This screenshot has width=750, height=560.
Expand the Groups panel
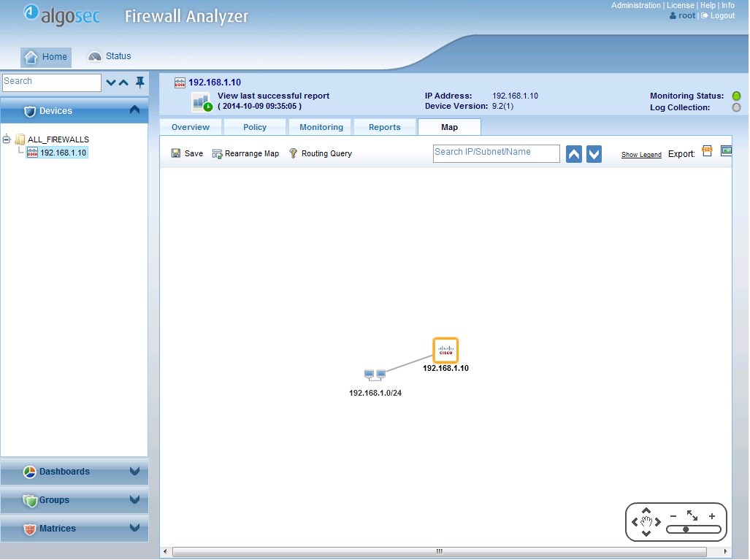tap(135, 499)
